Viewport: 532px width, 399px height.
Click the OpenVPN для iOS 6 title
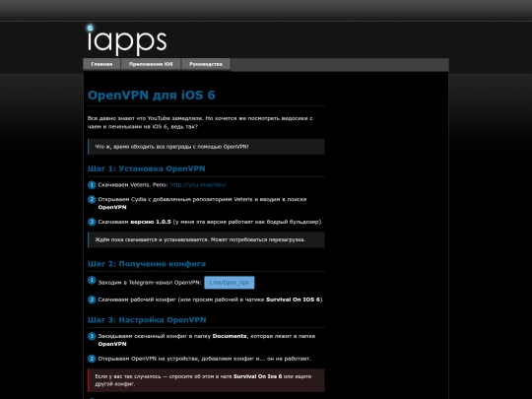[152, 95]
